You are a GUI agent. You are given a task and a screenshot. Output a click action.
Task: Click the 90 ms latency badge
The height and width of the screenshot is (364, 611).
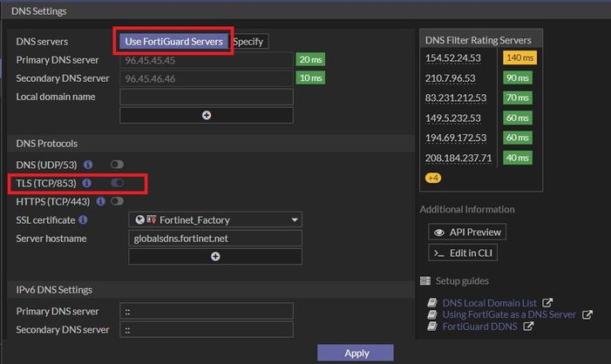[x=517, y=78]
